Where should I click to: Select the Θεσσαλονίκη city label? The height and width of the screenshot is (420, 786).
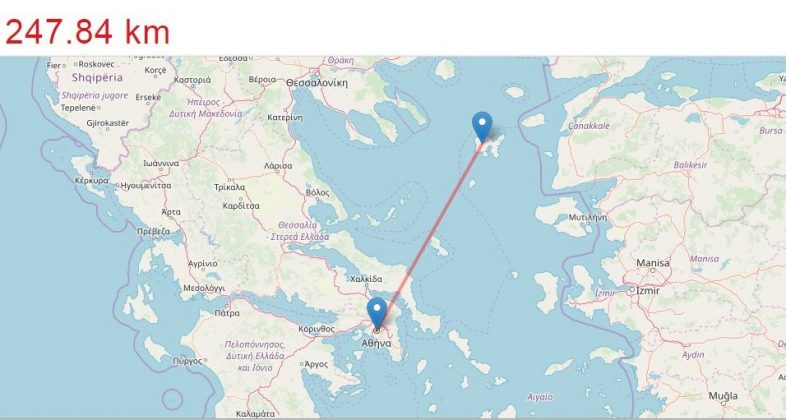click(317, 83)
